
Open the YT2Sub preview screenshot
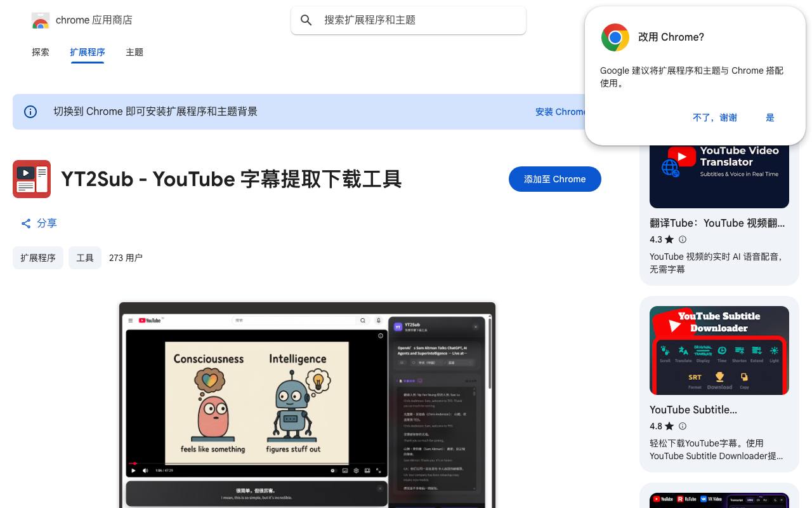[307, 405]
